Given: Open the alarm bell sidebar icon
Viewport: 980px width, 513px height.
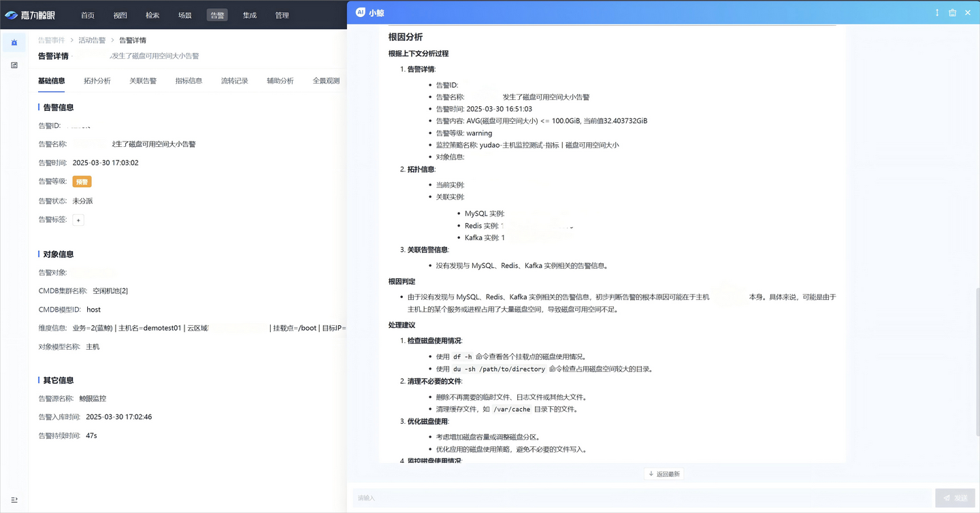Looking at the screenshot, I should tap(14, 42).
